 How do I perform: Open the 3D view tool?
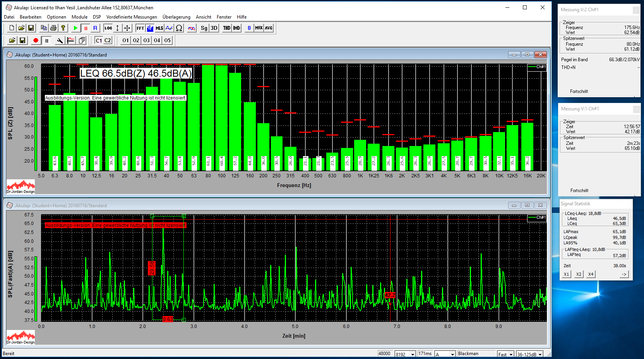pos(214,28)
